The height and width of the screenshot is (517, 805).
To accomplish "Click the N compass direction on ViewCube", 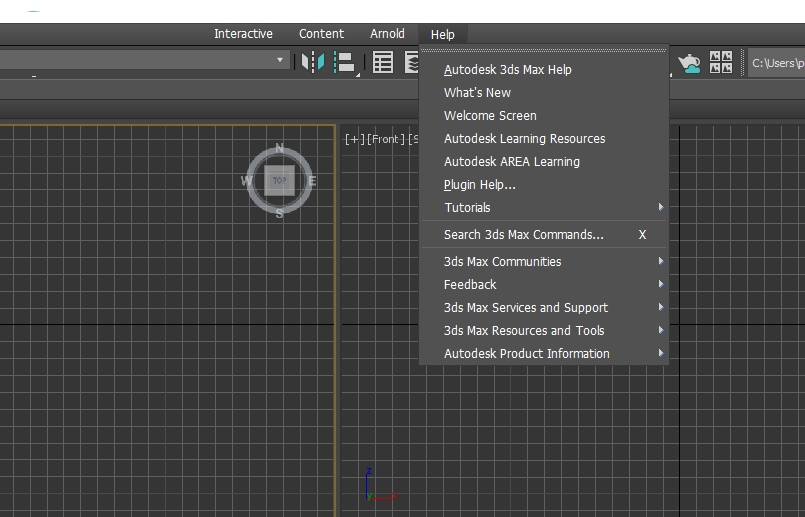I will point(279,149).
